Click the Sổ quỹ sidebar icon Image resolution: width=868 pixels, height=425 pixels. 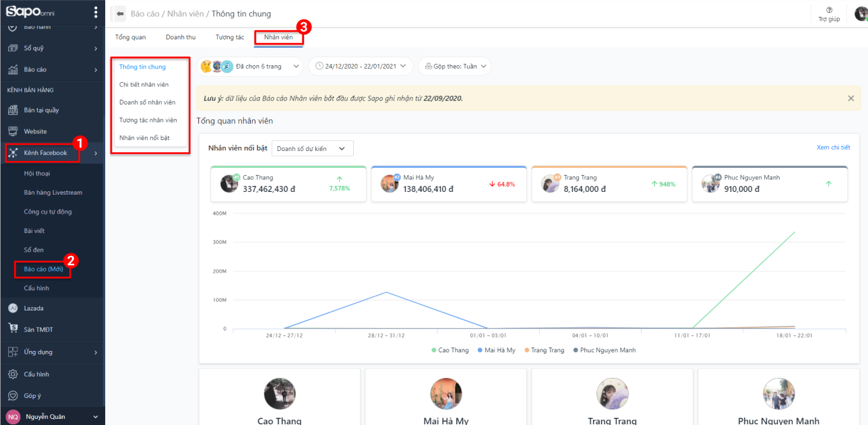click(x=12, y=48)
